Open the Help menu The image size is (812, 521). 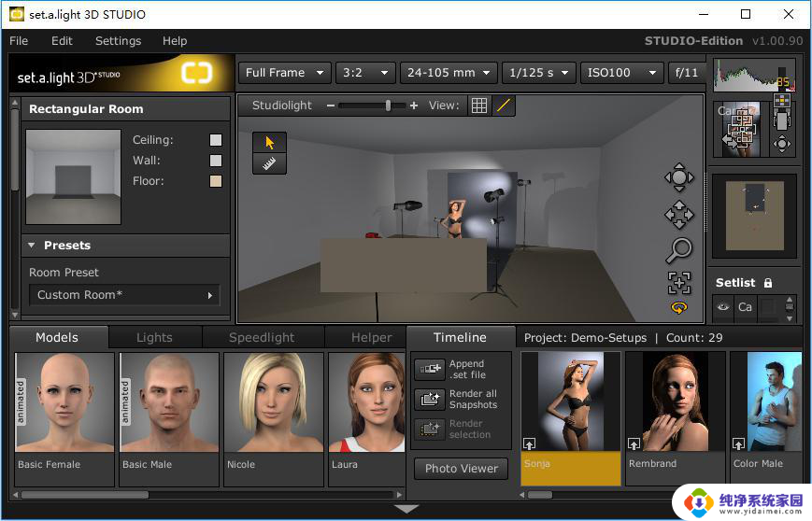175,41
